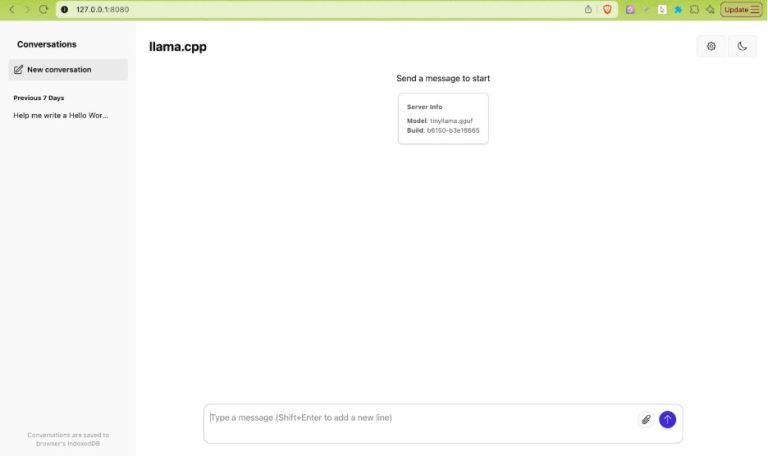Click the site info icon in address bar
768x456 pixels.
pos(64,9)
